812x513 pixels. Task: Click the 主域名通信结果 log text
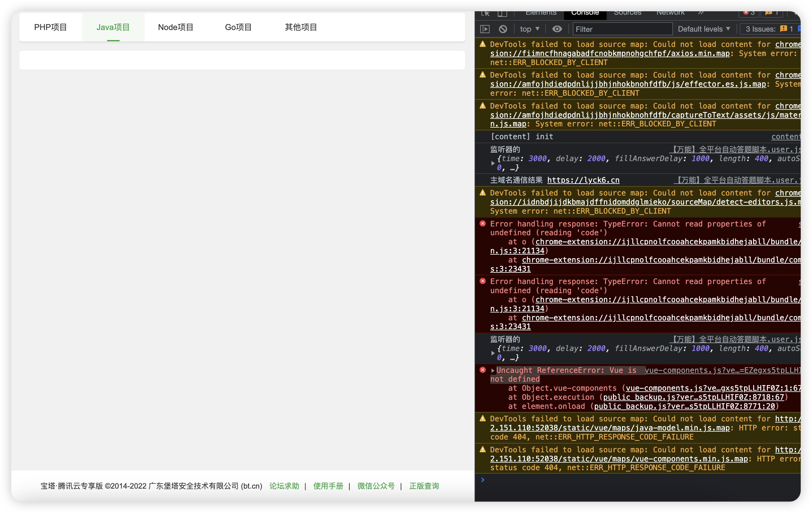tap(516, 180)
